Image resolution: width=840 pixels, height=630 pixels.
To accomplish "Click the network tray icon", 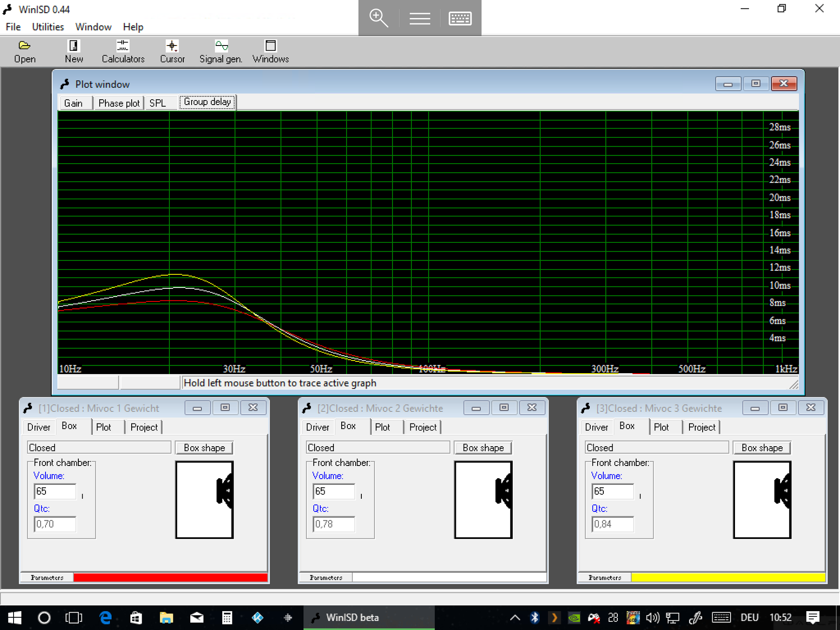I will coord(672,617).
